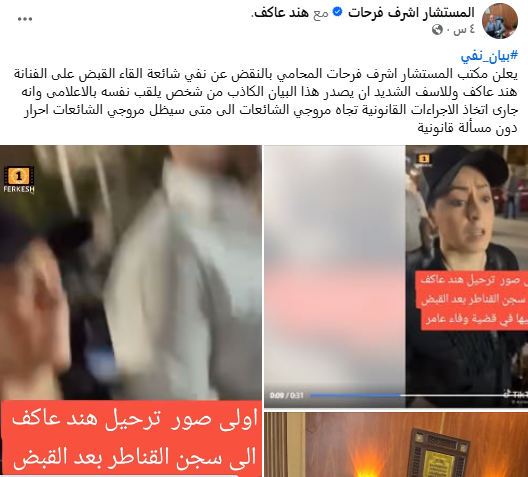Open the #بيان_نفي hashtag
Viewport: 528px width, 477px height.
pos(489,56)
